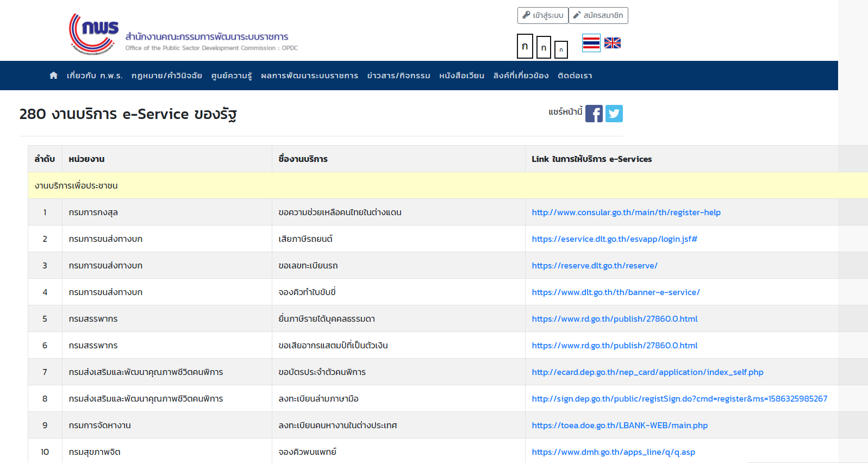Click the ชื่องานบริการ column header
Viewport: 868px width, 463px height.
tap(398, 159)
